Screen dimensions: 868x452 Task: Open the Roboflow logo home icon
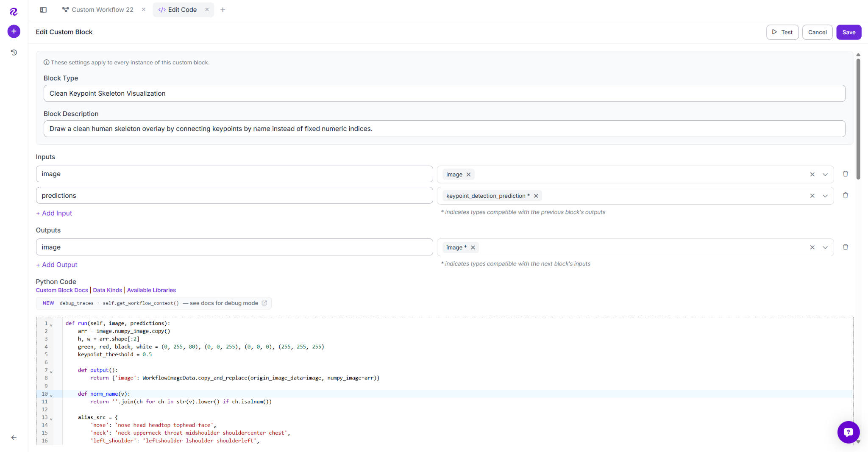click(x=14, y=11)
